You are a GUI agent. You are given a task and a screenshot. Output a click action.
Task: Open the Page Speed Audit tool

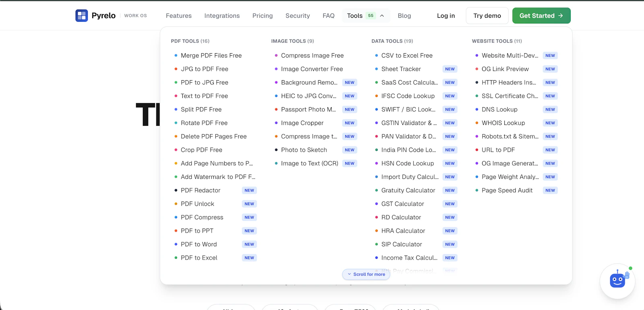(507, 190)
